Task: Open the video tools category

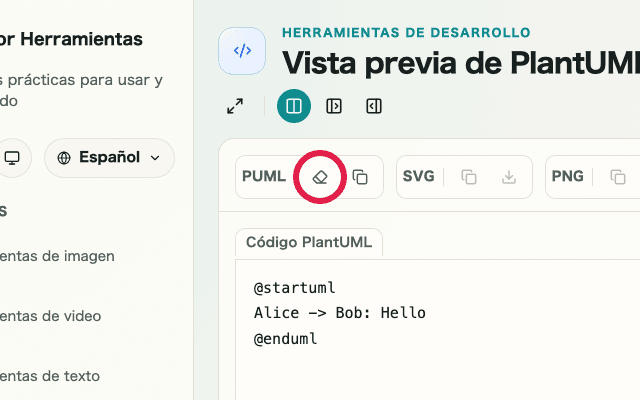Action: tap(51, 316)
